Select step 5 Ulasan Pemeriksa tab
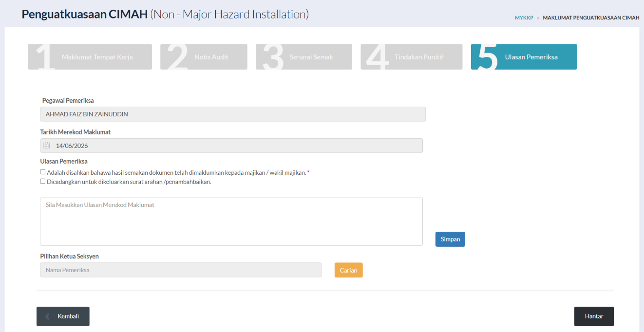 click(524, 57)
